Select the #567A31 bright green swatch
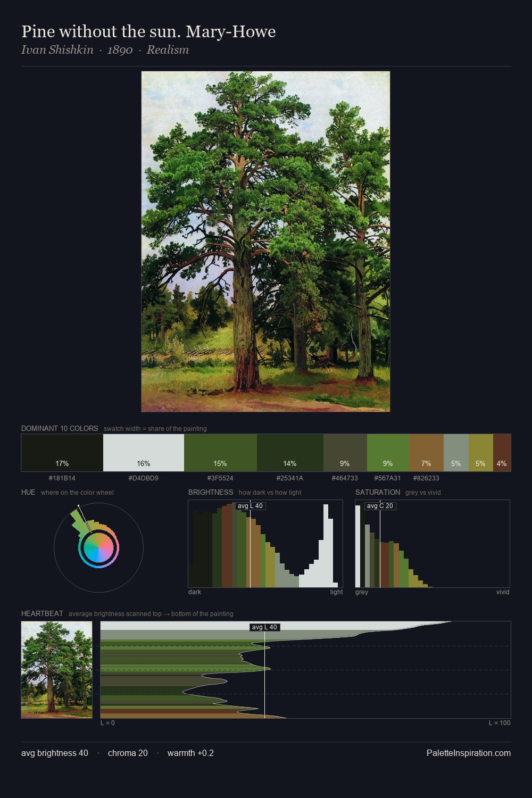This screenshot has width=532, height=798. [x=388, y=453]
